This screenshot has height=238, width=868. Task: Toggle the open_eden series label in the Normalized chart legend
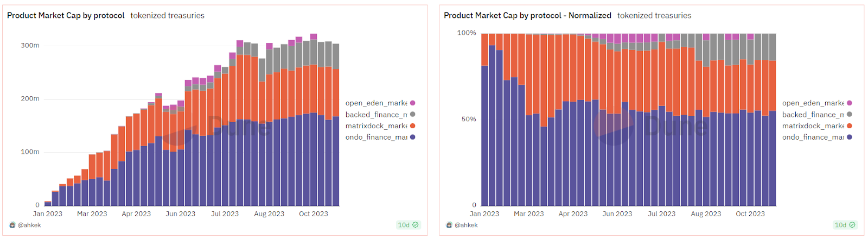pyautogui.click(x=813, y=103)
